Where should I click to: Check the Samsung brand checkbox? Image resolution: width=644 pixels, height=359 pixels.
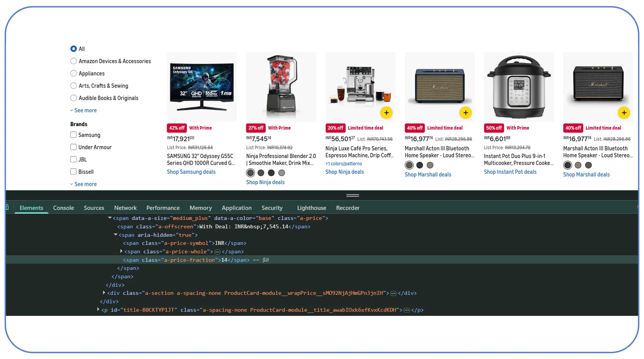(x=74, y=135)
